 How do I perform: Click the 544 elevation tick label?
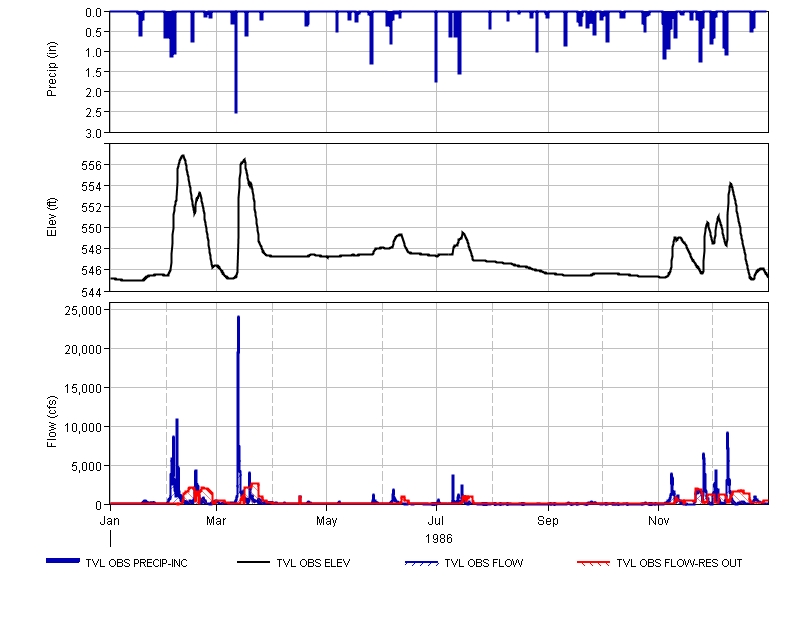coord(91,292)
